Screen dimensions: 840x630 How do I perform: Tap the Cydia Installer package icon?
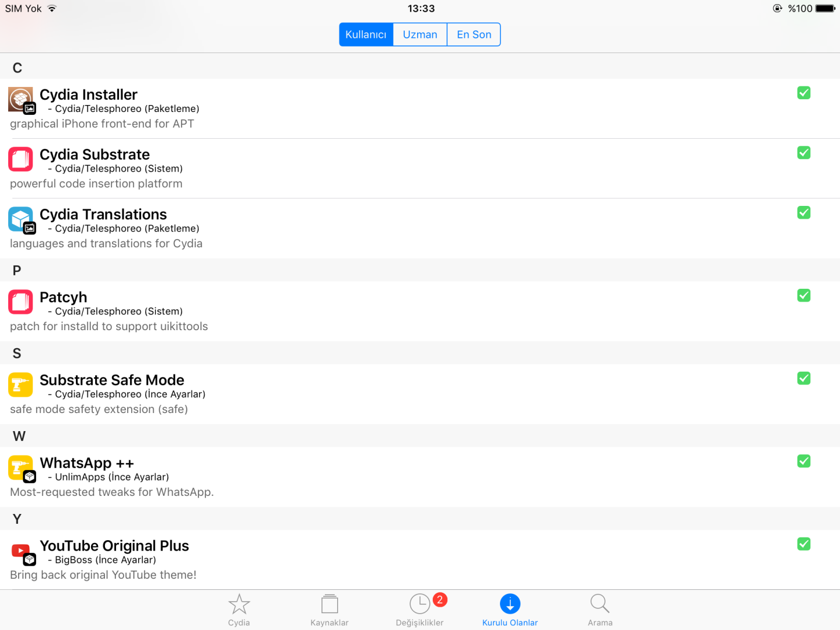coord(21,100)
